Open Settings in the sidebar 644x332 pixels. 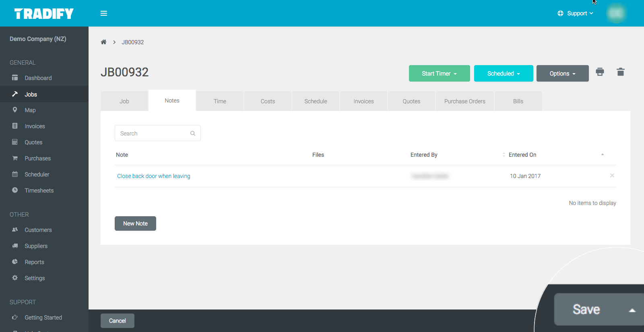(35, 278)
